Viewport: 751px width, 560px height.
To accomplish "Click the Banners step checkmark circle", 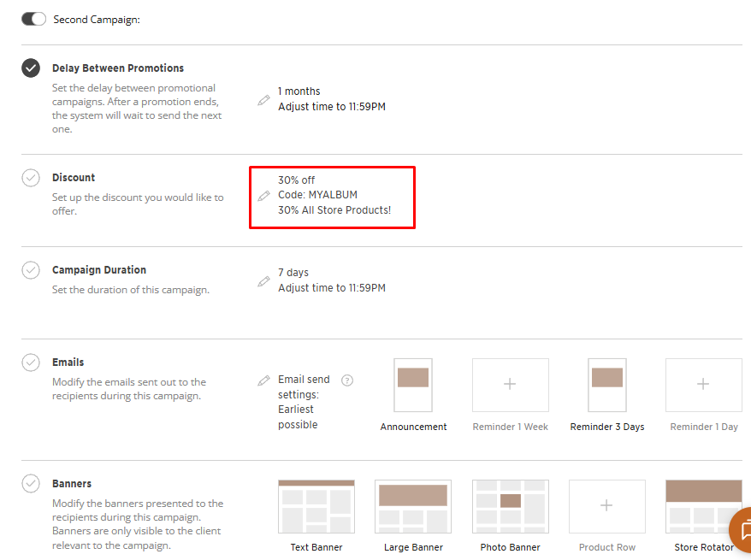I will [31, 484].
